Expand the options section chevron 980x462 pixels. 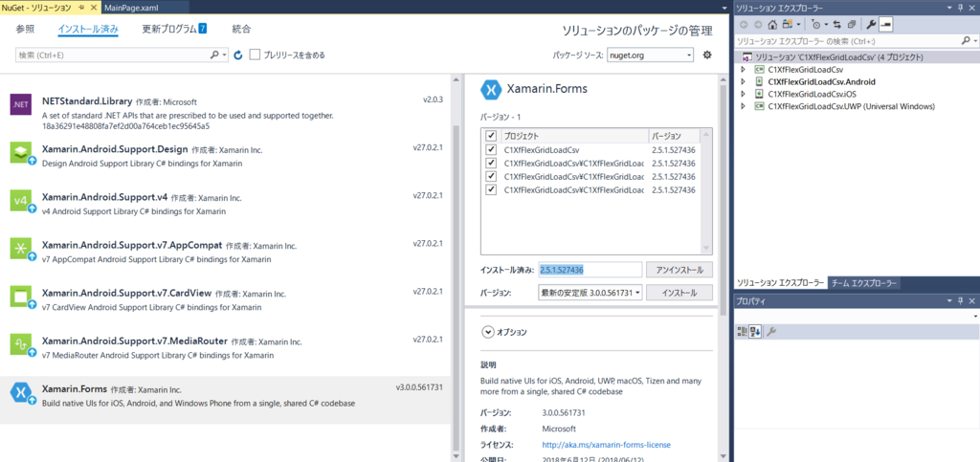click(487, 332)
